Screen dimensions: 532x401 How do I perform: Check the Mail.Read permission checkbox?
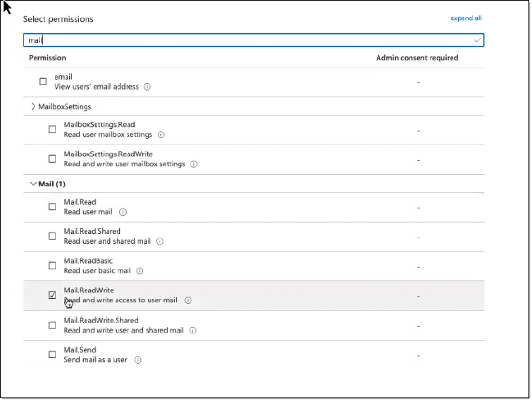coord(52,206)
